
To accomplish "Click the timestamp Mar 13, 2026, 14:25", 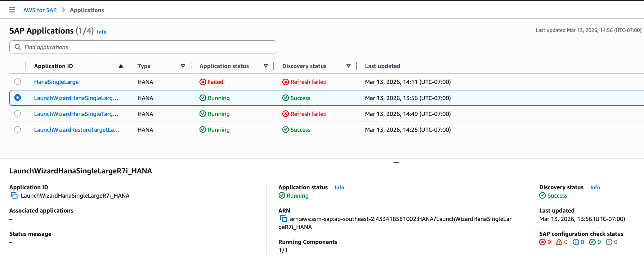I will pos(408,130).
